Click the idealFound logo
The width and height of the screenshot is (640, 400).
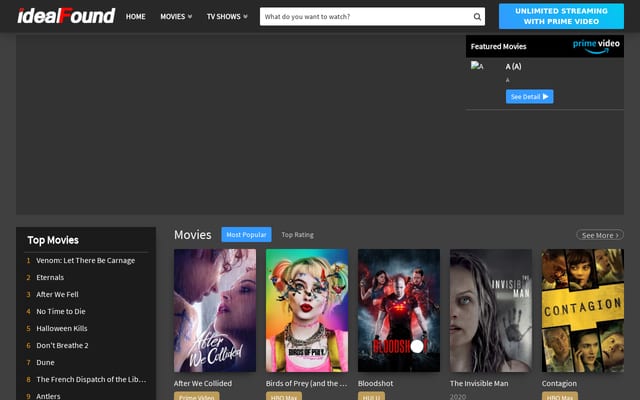[x=66, y=16]
